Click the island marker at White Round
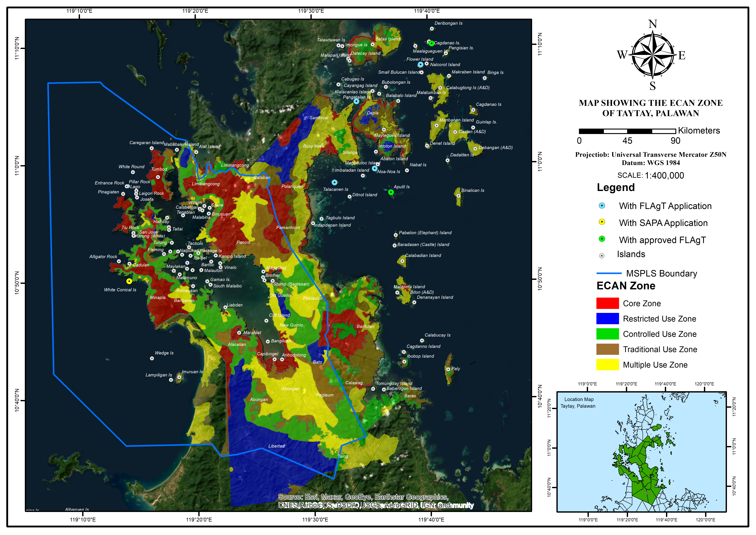 click(x=133, y=172)
